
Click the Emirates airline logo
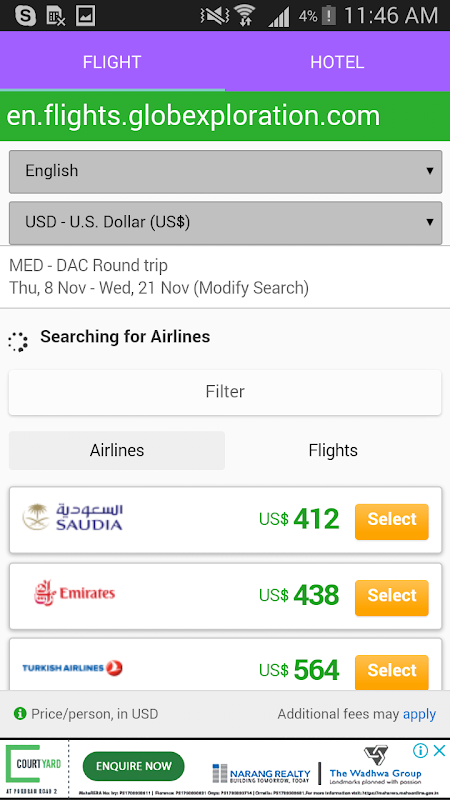tap(74, 593)
